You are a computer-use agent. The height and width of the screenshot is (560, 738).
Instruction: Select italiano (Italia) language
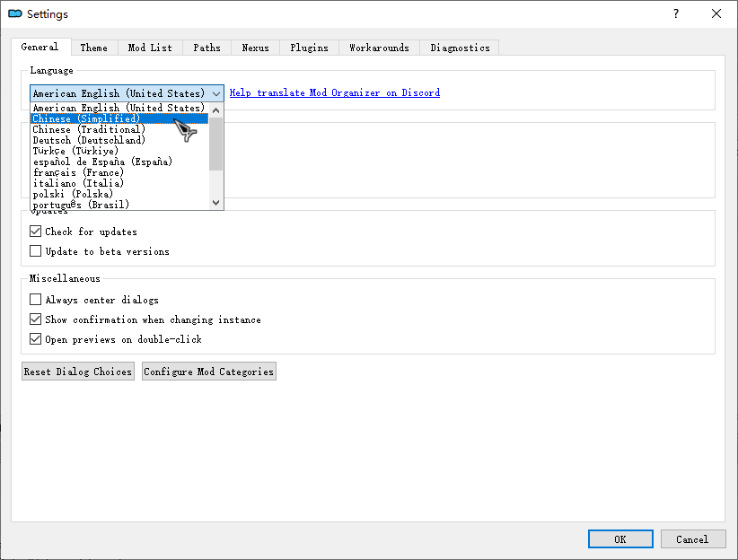119,184
